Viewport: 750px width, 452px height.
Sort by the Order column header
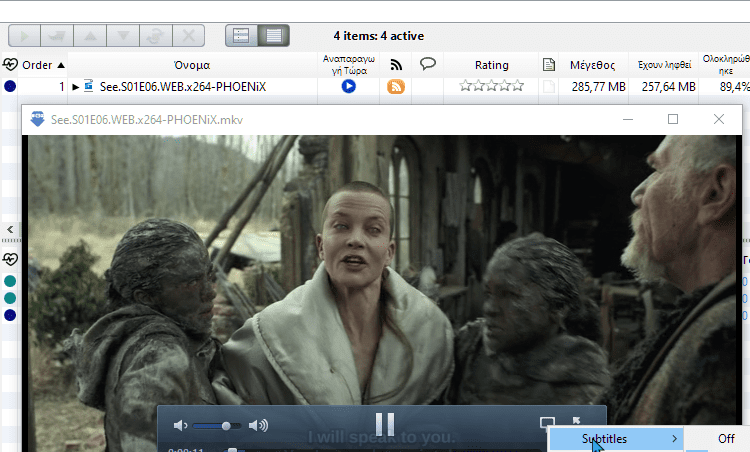(x=43, y=65)
